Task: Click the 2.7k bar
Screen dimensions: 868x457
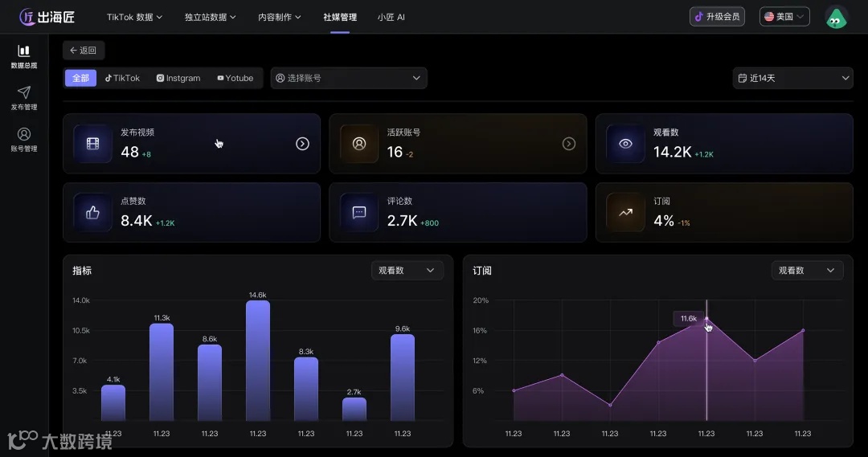Action: [354, 410]
